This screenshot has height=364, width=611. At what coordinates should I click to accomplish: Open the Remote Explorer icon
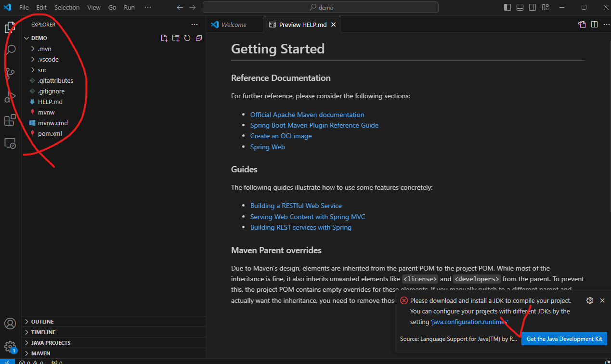point(10,143)
